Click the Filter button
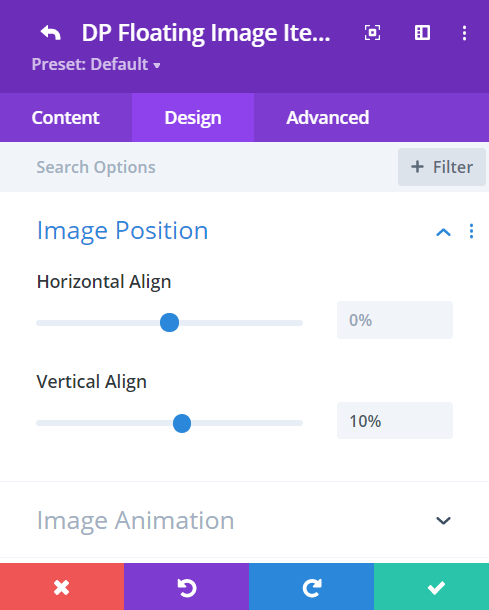The width and height of the screenshot is (489, 610). (x=442, y=167)
